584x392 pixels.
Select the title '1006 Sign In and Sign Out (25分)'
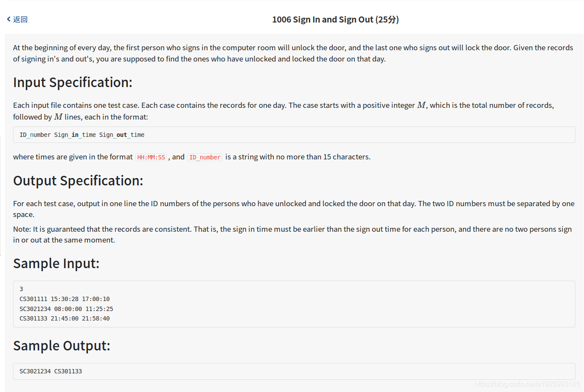point(335,19)
